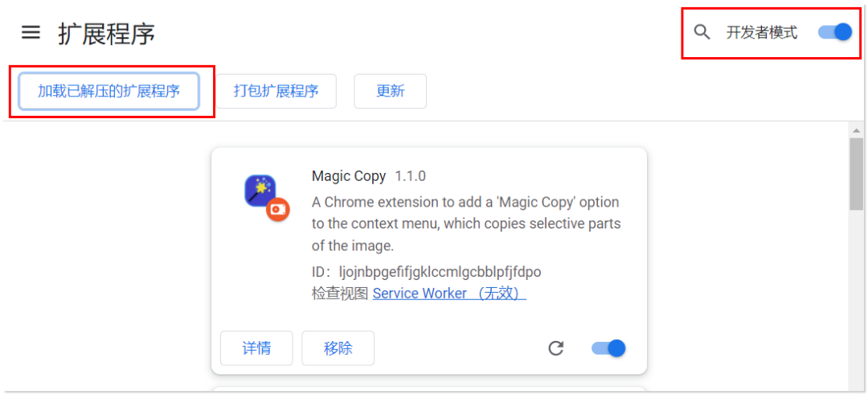Viewport: 868px width, 395px height.
Task: Click the 更新 button
Action: click(x=391, y=91)
